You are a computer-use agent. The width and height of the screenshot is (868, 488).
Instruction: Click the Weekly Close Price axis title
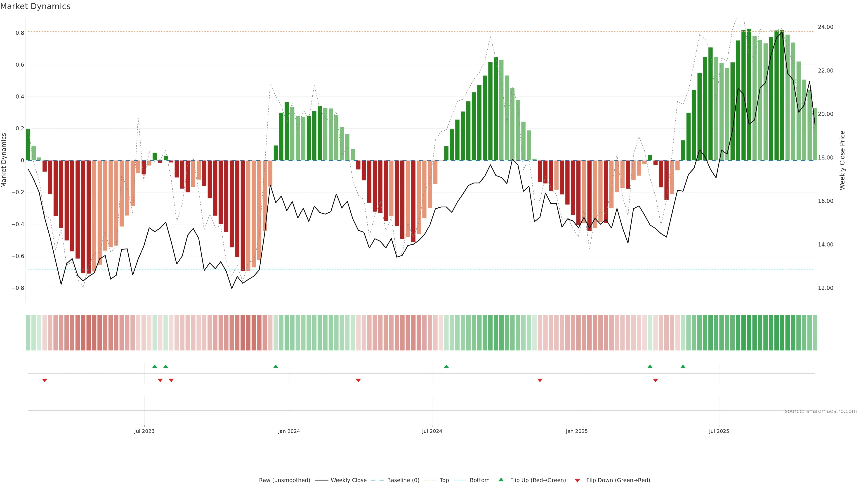click(842, 160)
